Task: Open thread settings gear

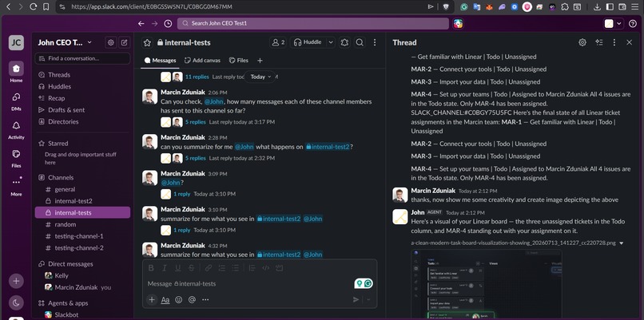Action: [582, 42]
